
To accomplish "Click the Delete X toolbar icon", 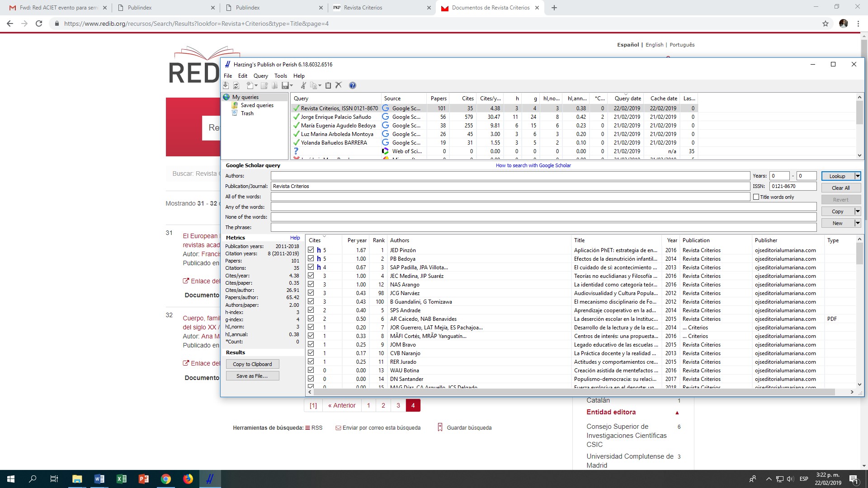I will pos(339,85).
